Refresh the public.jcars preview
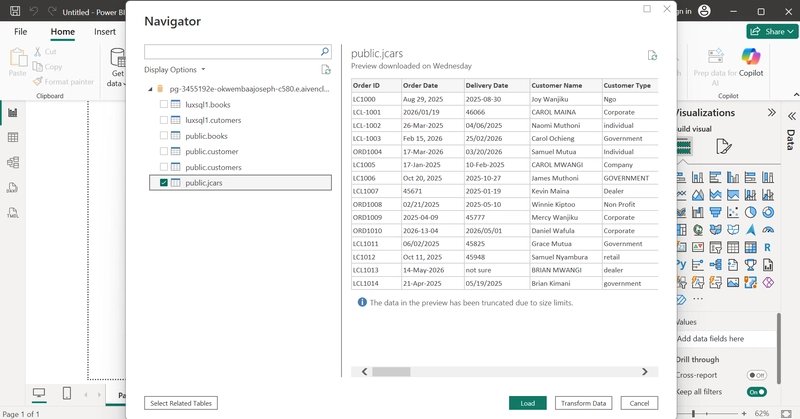The width and height of the screenshot is (800, 419). point(652,56)
